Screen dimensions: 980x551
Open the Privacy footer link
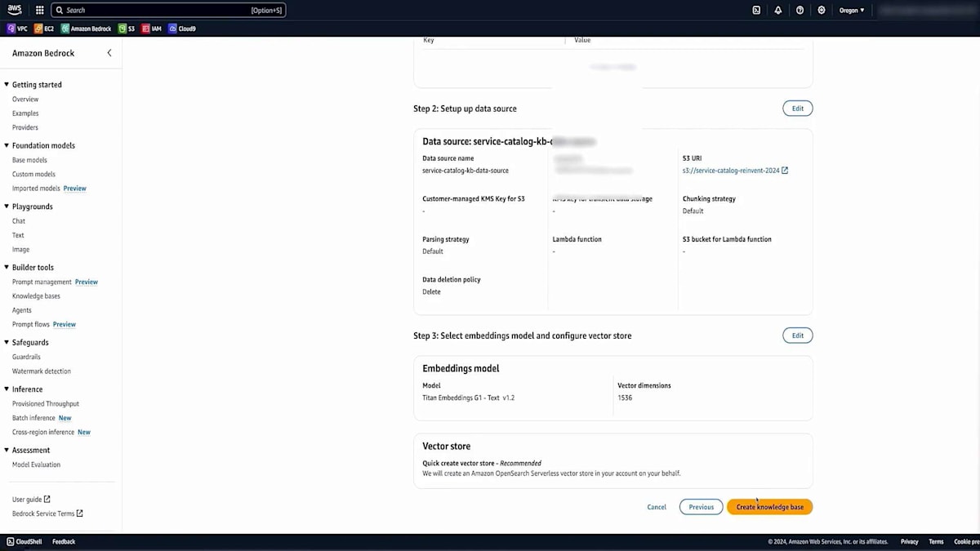click(x=909, y=542)
